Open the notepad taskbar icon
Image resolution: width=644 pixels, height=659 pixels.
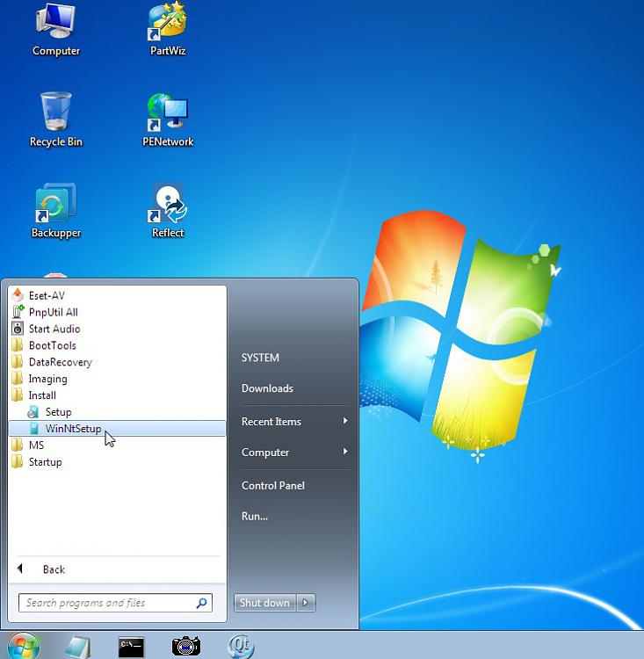point(77,648)
